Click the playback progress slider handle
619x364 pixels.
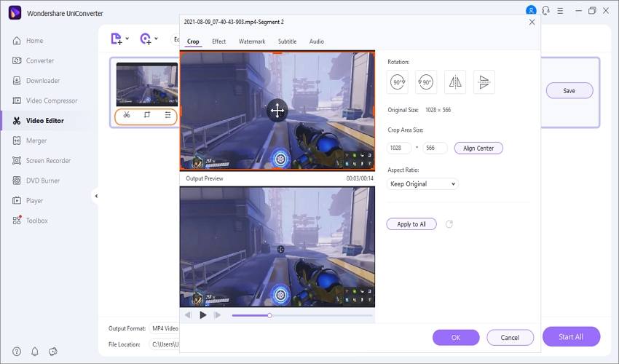point(269,315)
